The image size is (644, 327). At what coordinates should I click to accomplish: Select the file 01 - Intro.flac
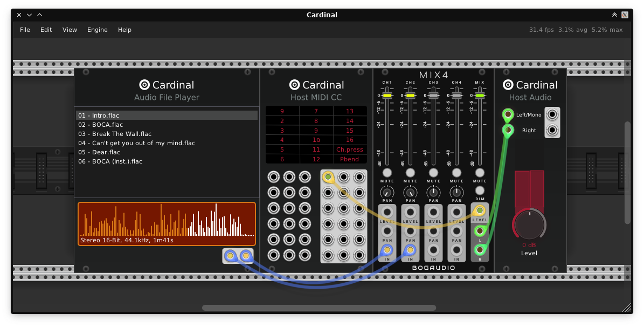click(167, 115)
